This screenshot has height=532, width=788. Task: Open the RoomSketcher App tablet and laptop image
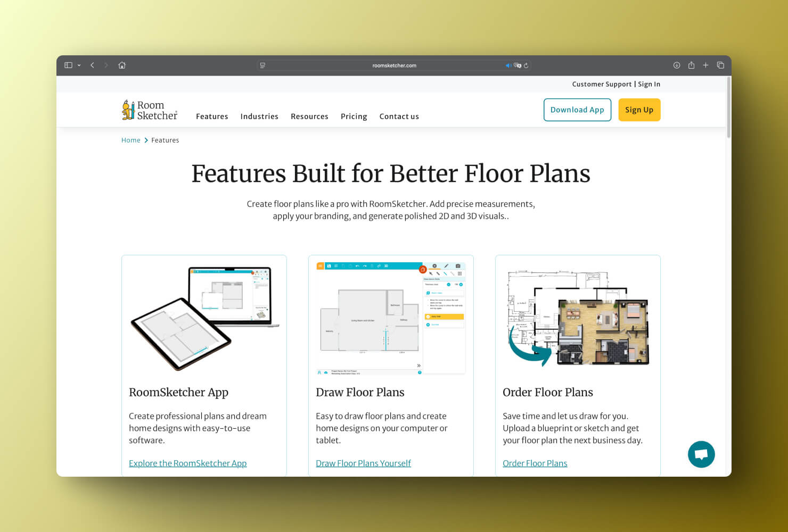click(204, 318)
